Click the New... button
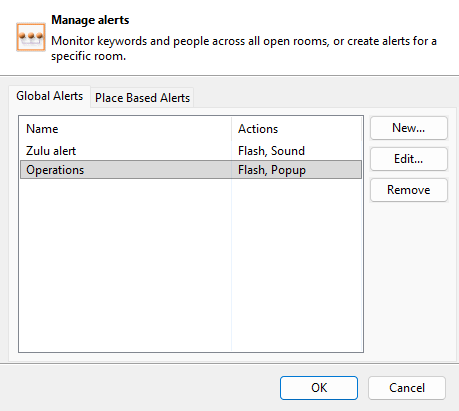 (409, 128)
